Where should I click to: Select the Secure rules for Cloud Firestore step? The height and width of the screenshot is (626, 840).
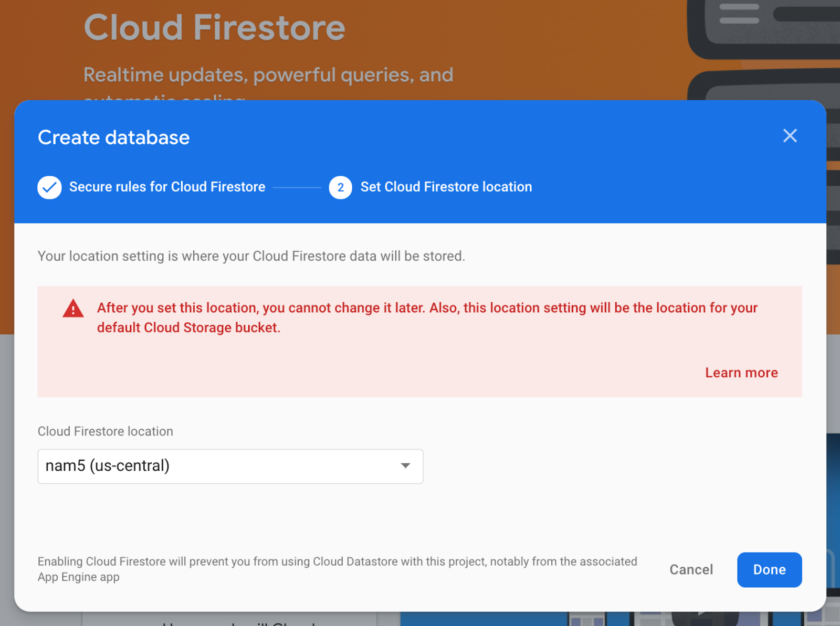coord(167,187)
